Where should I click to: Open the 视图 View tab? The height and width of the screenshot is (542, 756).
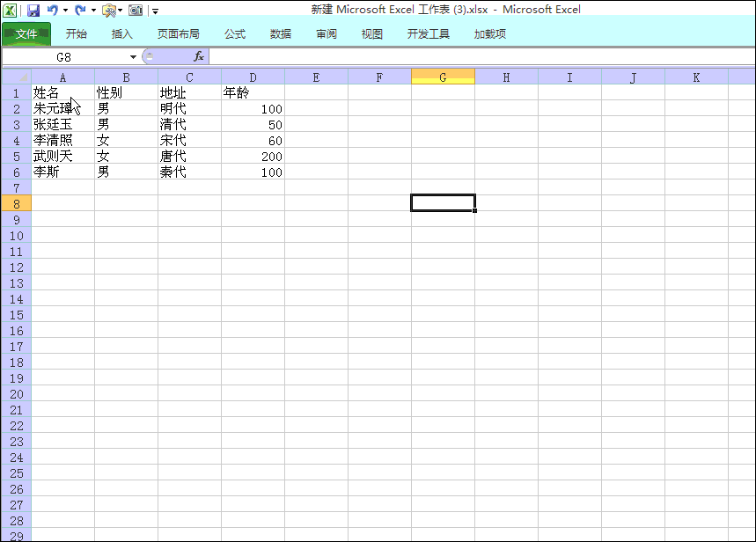(371, 33)
